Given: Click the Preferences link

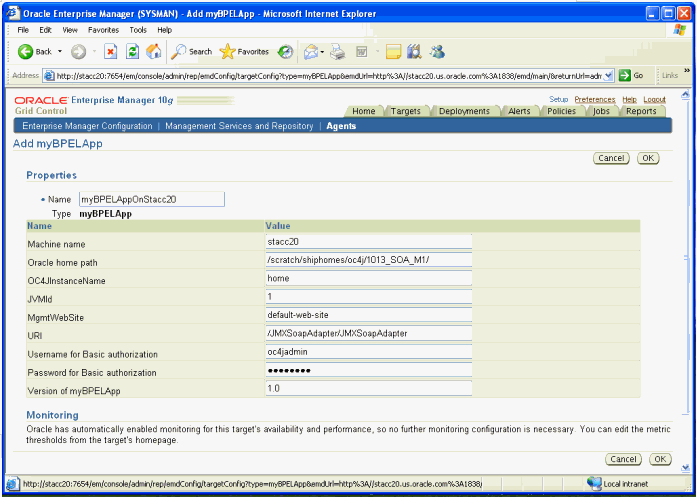Looking at the screenshot, I should coord(594,100).
